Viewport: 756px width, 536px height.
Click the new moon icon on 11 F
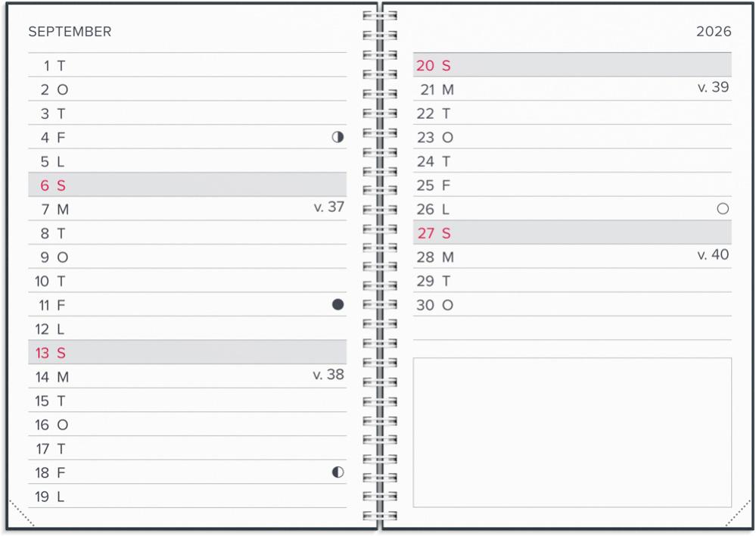pos(338,304)
